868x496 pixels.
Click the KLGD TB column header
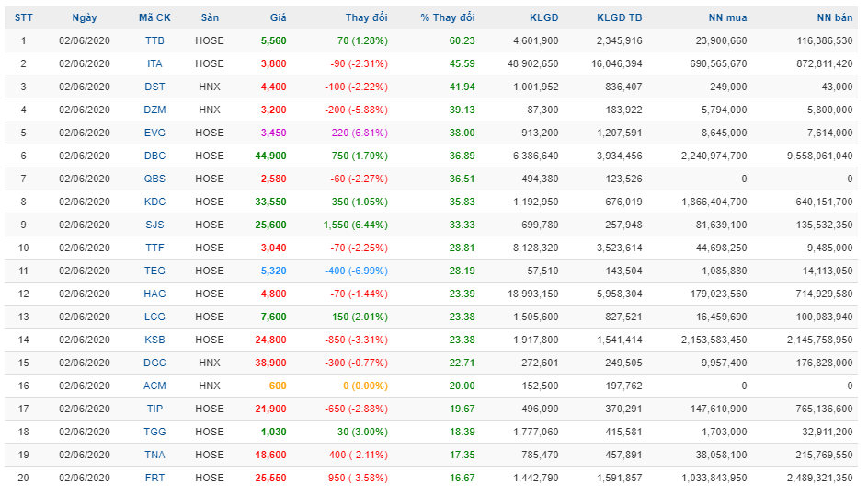click(619, 18)
